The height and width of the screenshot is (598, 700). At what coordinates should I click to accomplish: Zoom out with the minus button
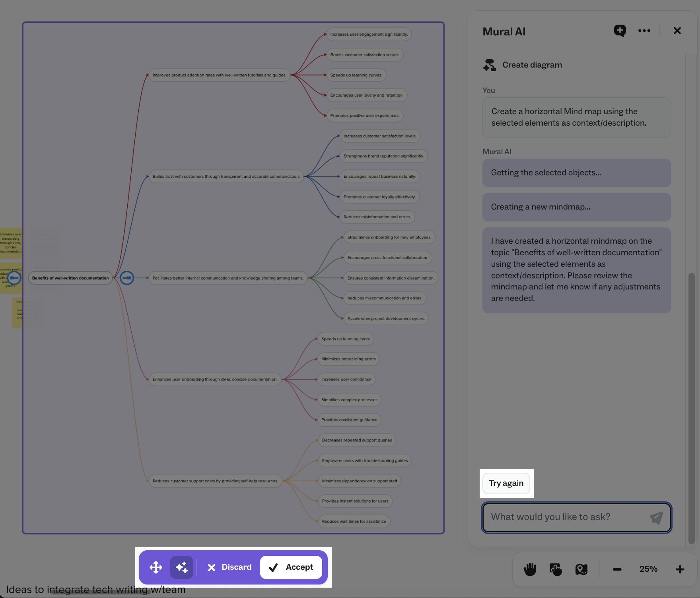pyautogui.click(x=617, y=569)
